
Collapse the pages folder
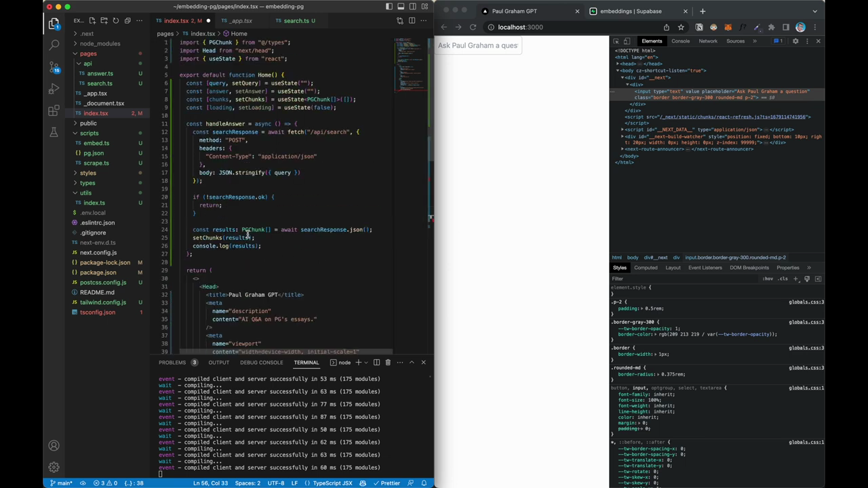[x=88, y=54]
